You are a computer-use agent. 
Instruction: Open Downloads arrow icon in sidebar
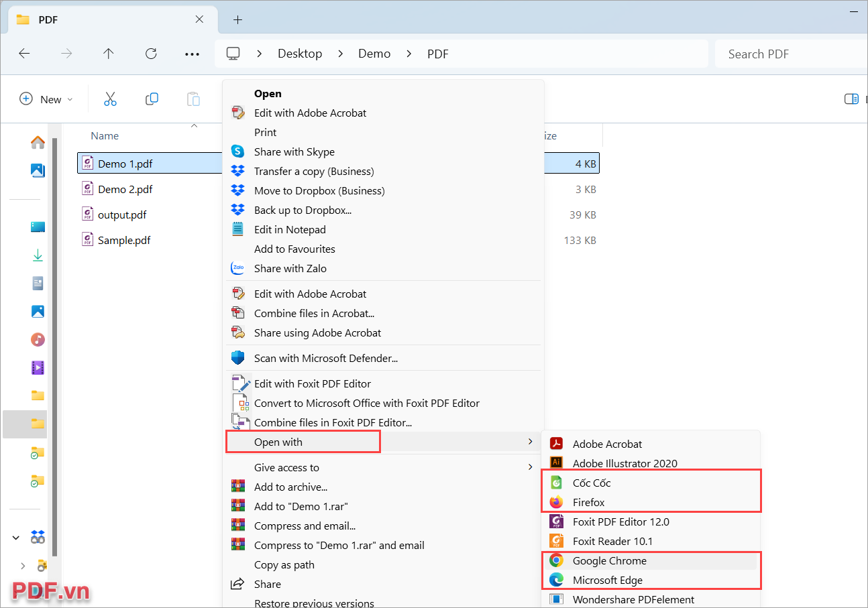coord(38,255)
